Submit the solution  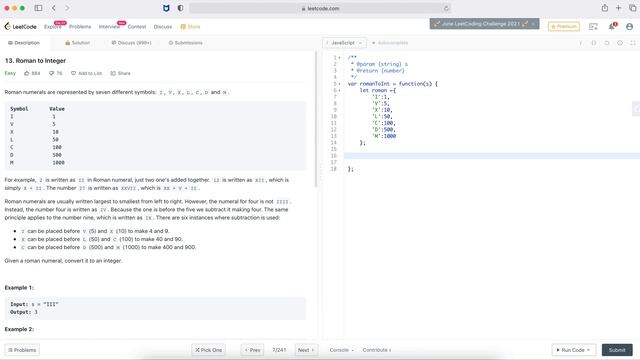617,350
